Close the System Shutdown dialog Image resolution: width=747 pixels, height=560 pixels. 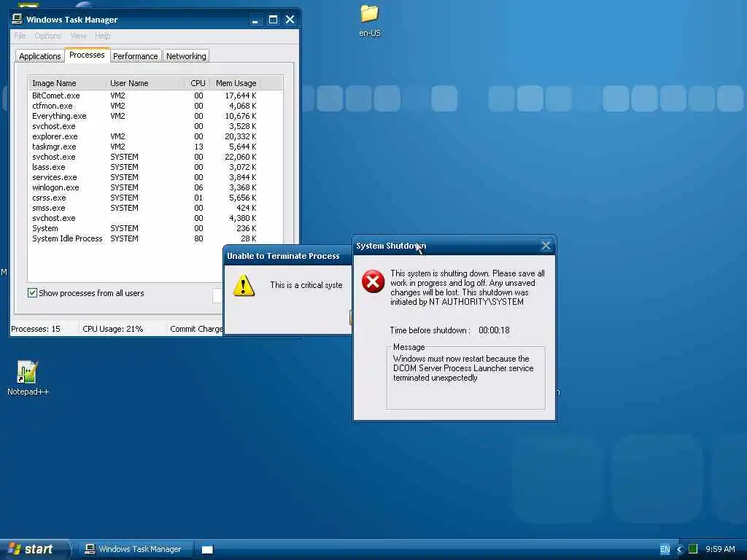[x=546, y=246]
